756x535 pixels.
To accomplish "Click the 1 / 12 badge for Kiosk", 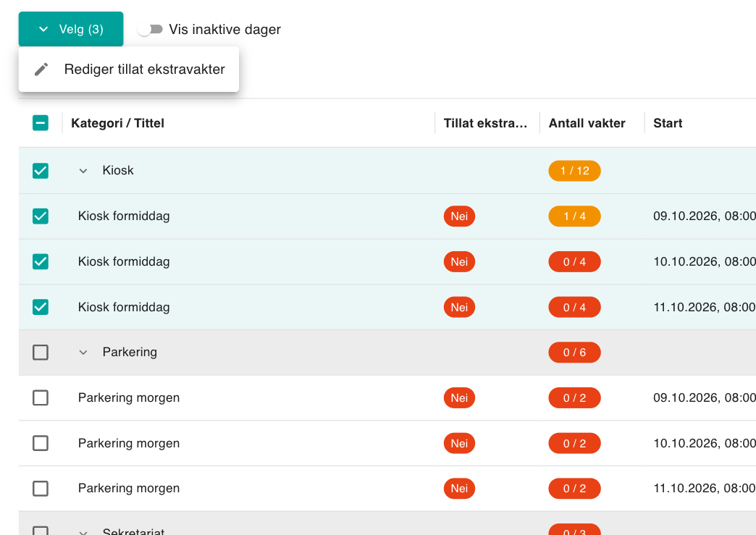I will coord(575,171).
